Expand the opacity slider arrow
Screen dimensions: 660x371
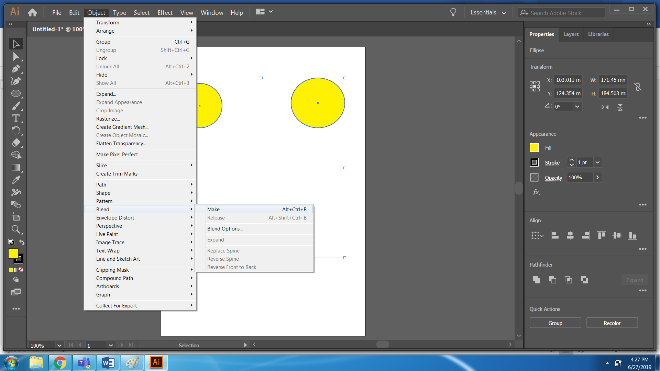(x=597, y=178)
